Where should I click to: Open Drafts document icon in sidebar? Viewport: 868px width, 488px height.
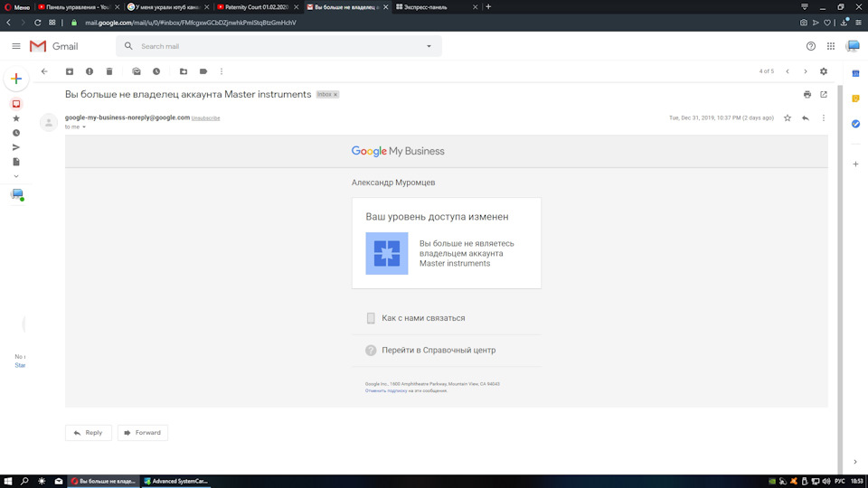[x=16, y=162]
